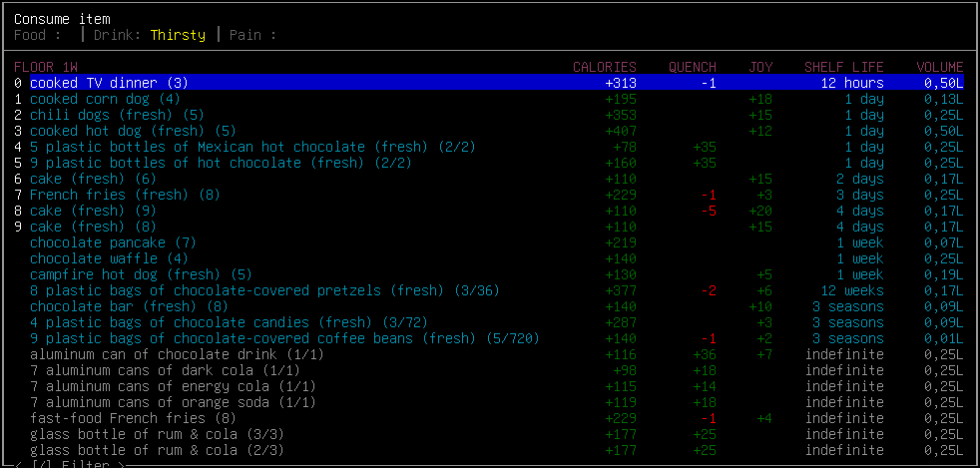Click the +7 joy of chocolate drink
Screen dimensions: 980x468
764,354
